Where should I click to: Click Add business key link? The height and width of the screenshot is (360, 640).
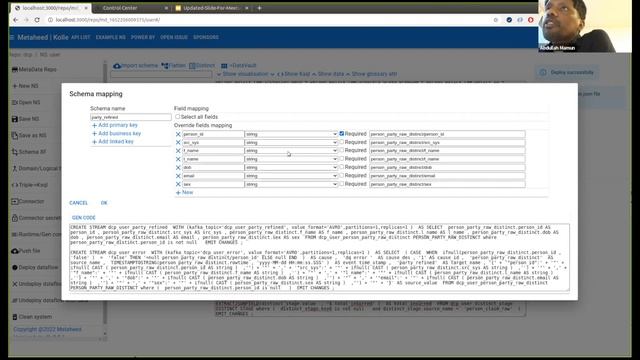click(x=116, y=133)
